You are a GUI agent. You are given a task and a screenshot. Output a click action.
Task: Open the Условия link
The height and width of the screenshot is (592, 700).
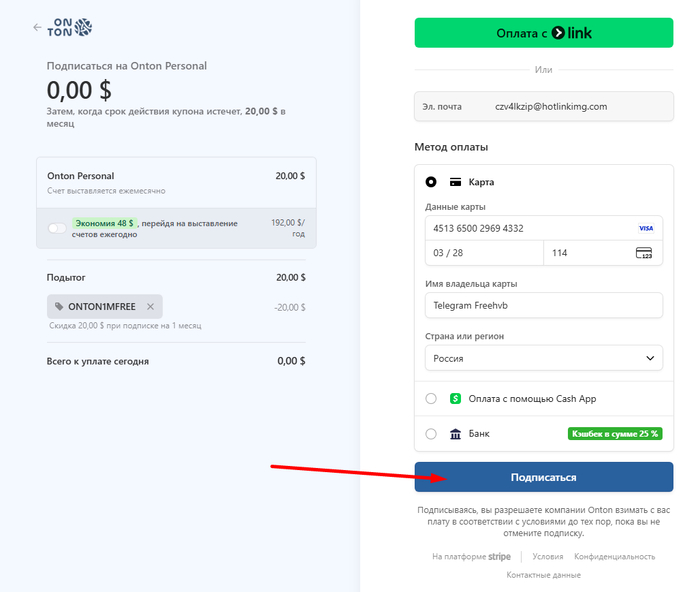click(x=547, y=556)
